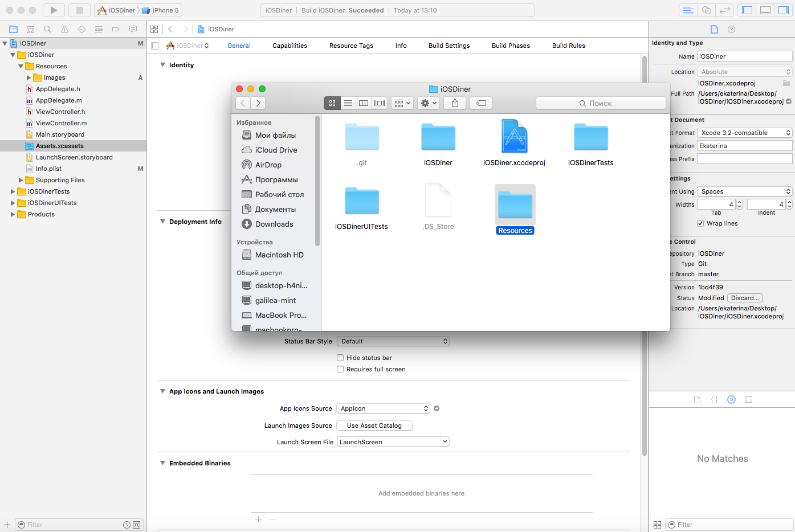Open the Symbol navigator in Xcode
Screen dimensions: 795x532
(x=31, y=29)
